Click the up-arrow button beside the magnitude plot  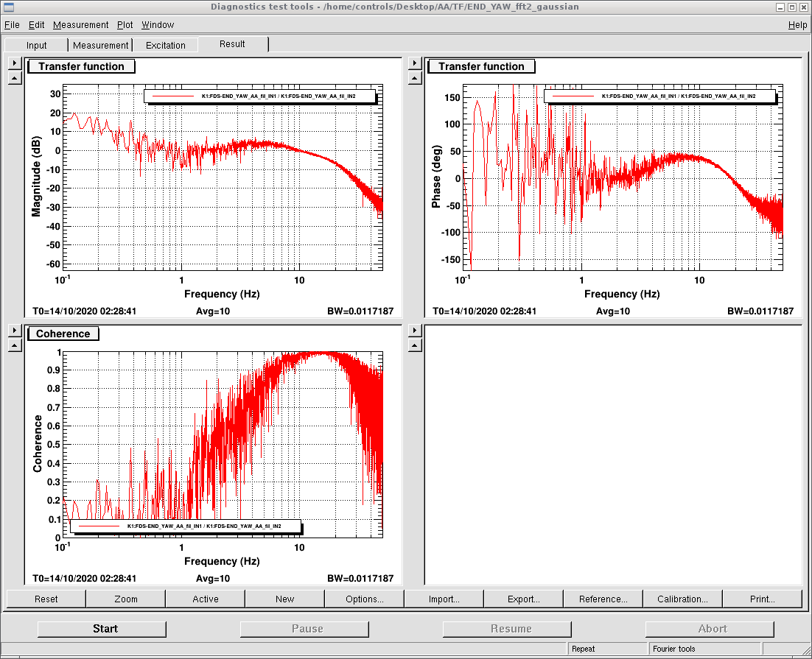coord(15,78)
